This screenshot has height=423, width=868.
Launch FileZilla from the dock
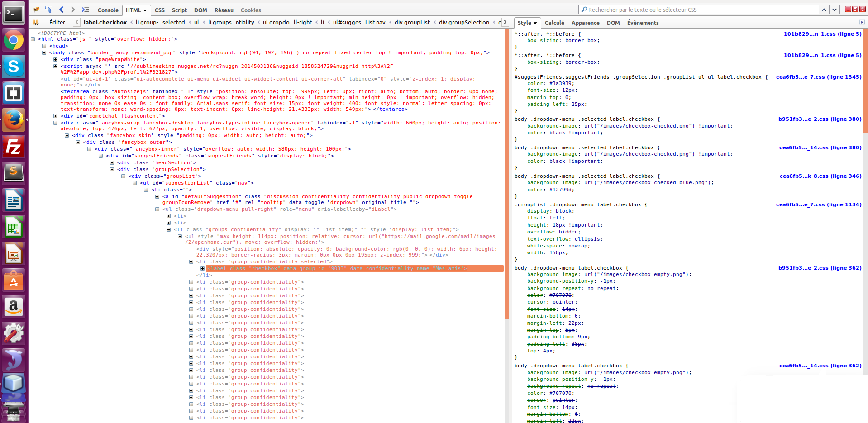pyautogui.click(x=14, y=147)
